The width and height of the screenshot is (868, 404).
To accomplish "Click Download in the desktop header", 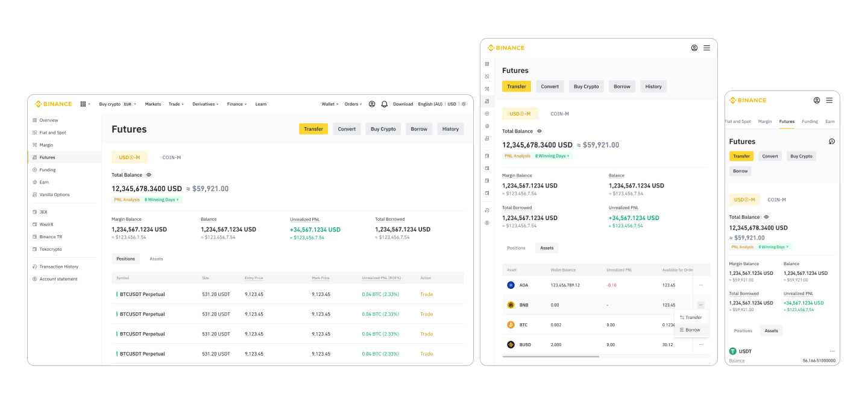I will coord(403,104).
